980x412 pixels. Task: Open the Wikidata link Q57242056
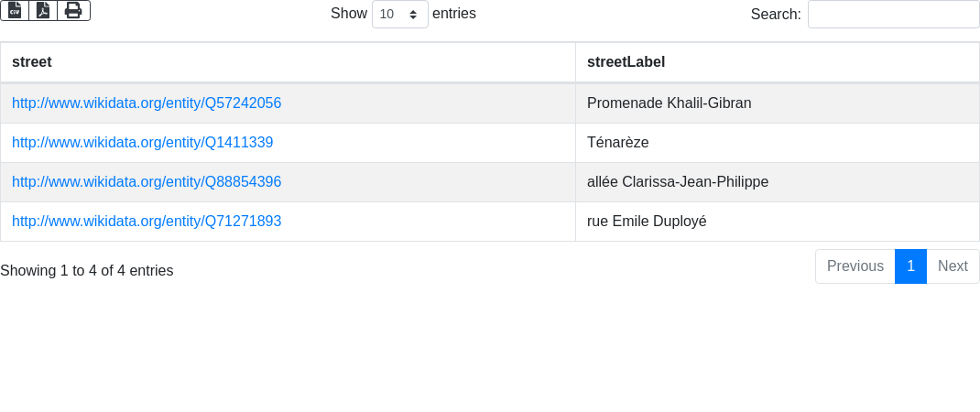[147, 103]
